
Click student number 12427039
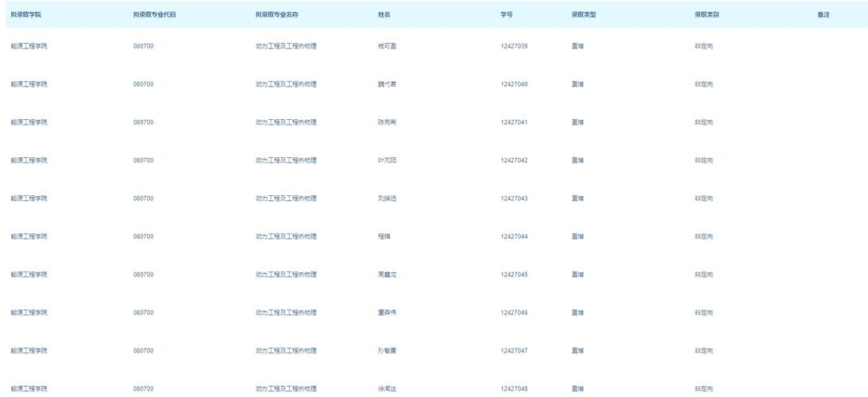pyautogui.click(x=515, y=47)
